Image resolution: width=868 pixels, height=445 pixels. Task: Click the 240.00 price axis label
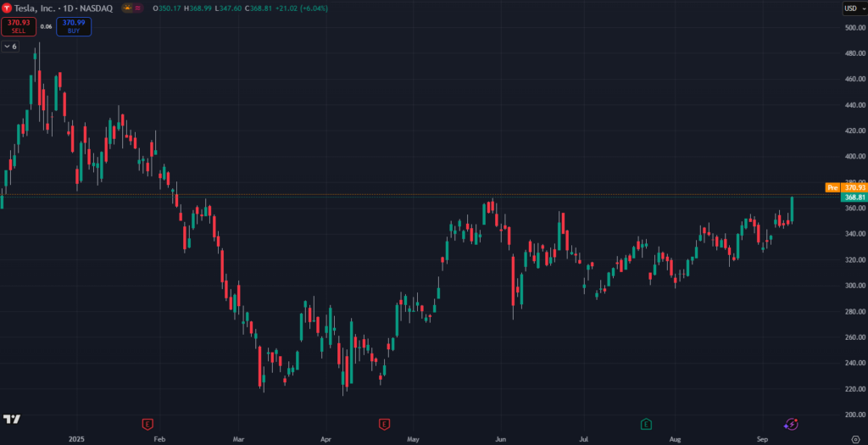(854, 363)
